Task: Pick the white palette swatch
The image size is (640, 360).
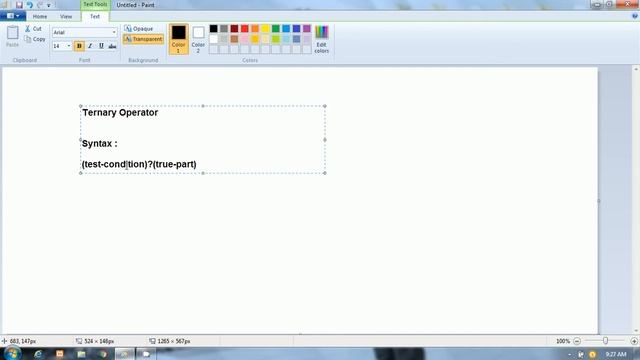Action: pyautogui.click(x=213, y=39)
